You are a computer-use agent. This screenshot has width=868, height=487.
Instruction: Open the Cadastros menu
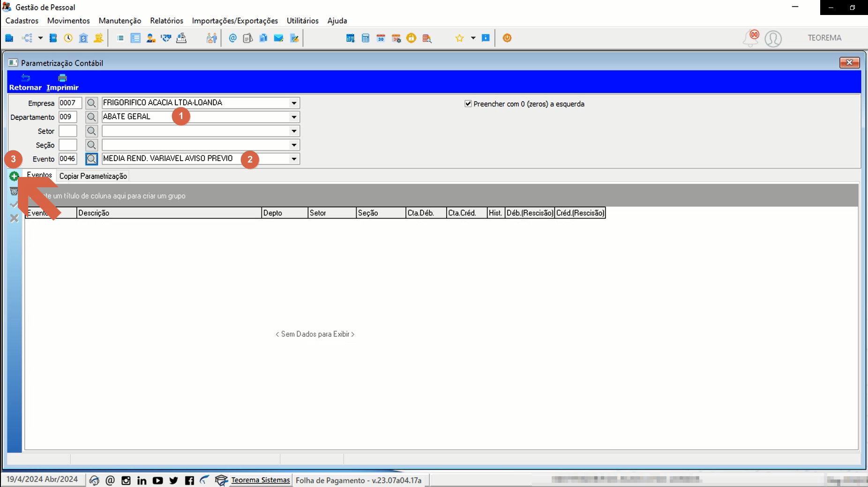(22, 21)
